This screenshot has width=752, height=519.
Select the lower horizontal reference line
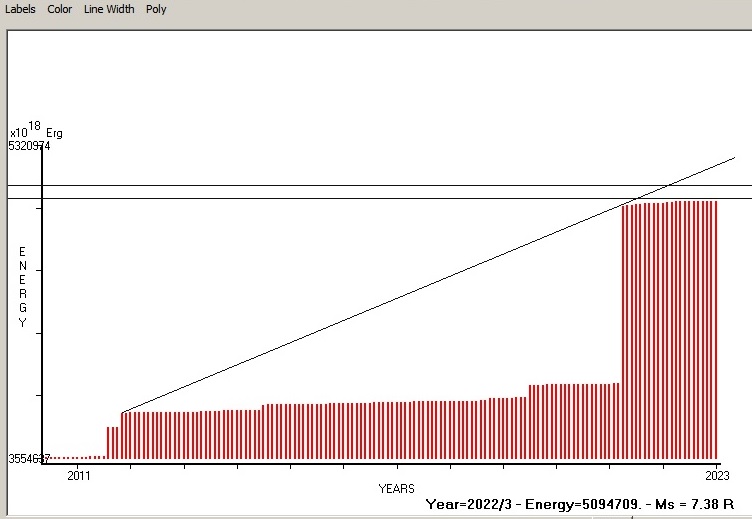[x=300, y=198]
